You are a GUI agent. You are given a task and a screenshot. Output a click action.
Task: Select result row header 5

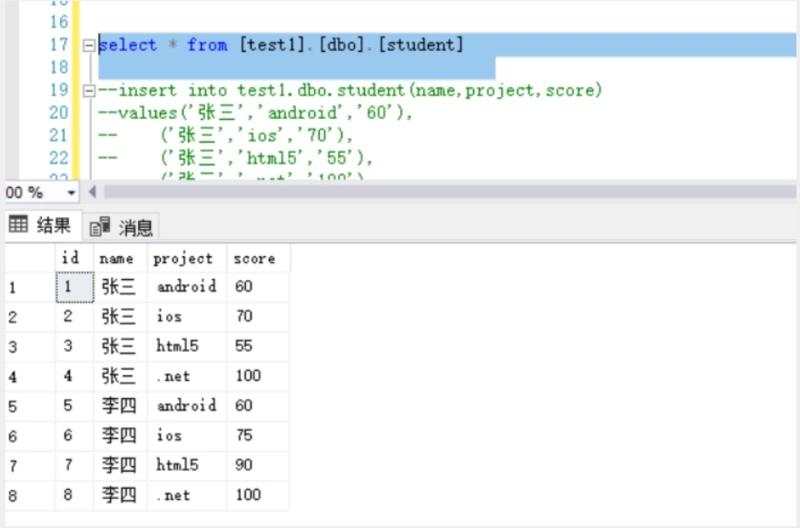pos(30,407)
